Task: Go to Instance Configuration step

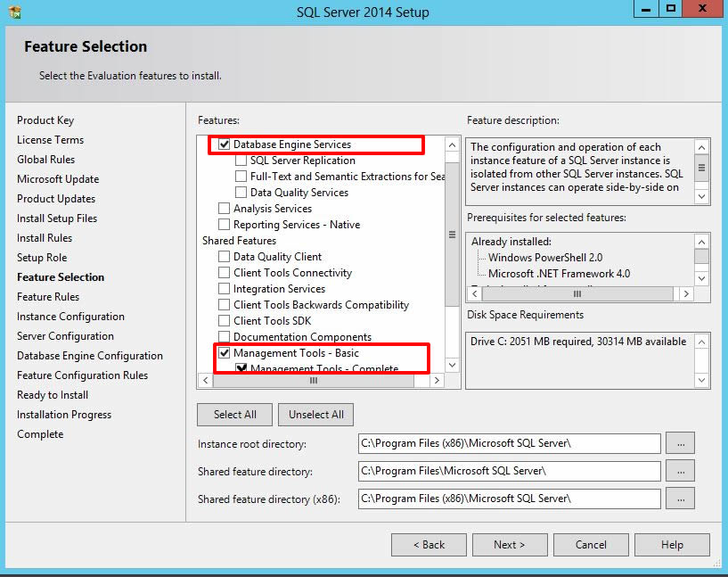Action: [70, 317]
